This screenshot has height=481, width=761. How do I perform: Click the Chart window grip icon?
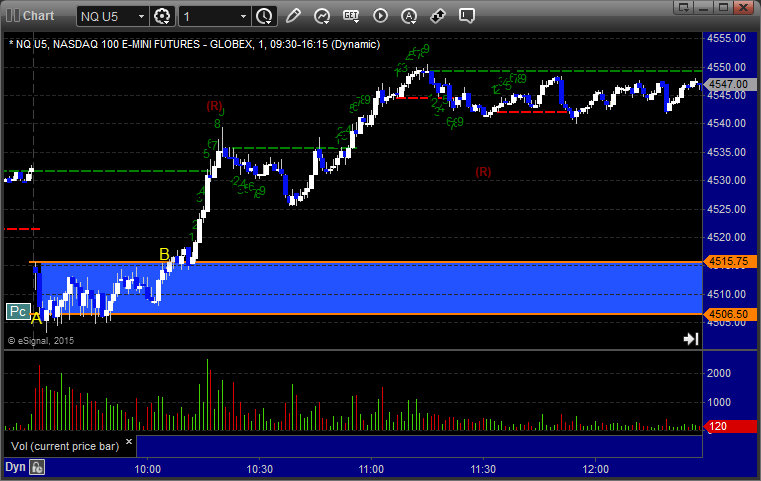[13, 16]
